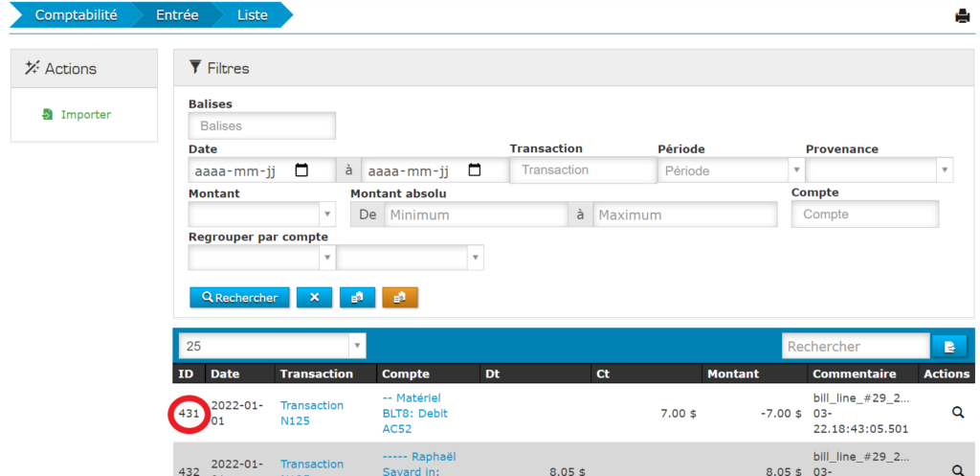Click the blue export button in filters
Image resolution: width=980 pixels, height=476 pixels.
[x=357, y=298]
